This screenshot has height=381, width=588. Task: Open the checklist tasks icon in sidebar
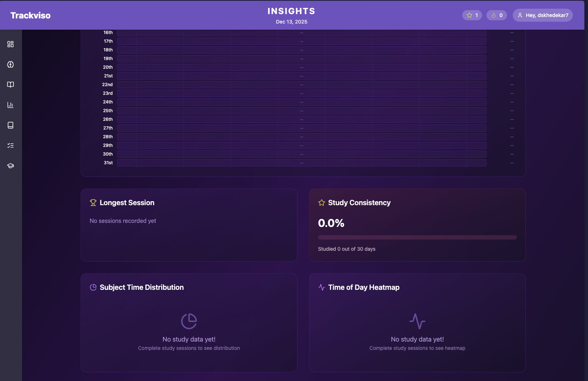click(10, 145)
